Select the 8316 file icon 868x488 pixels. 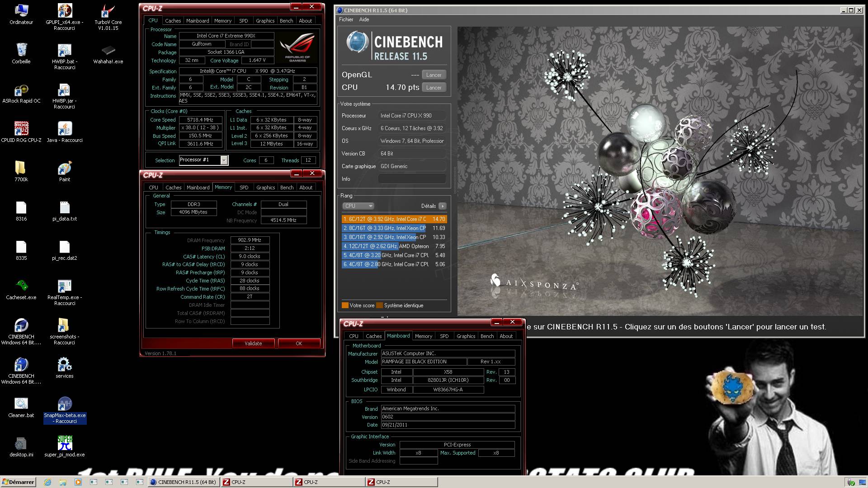[x=21, y=211]
